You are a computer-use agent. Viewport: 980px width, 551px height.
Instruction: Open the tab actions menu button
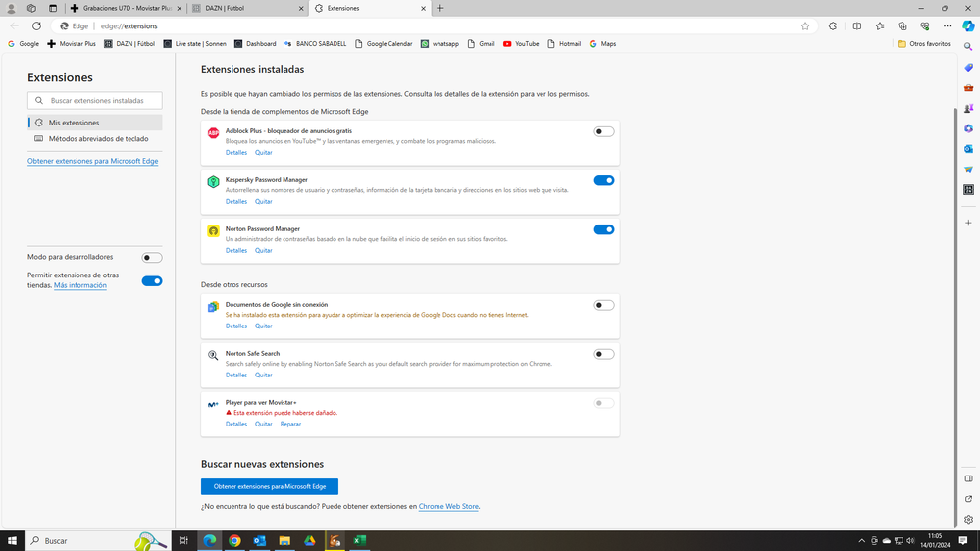pos(53,8)
